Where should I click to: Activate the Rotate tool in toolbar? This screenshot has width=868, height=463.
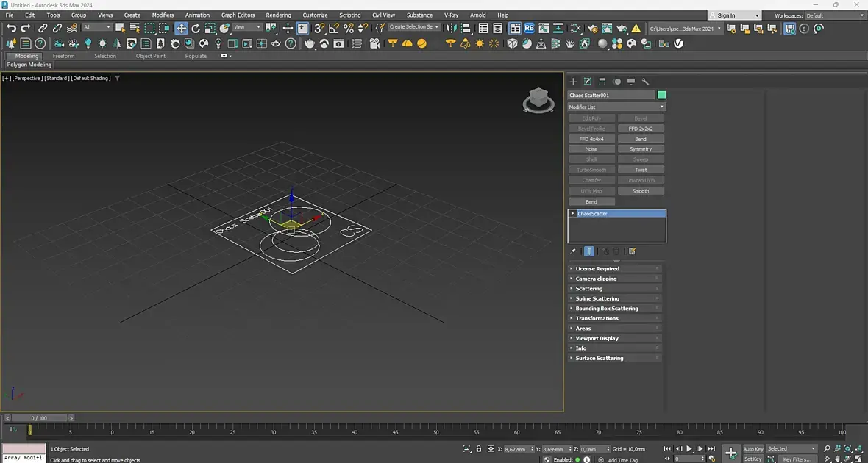(196, 28)
